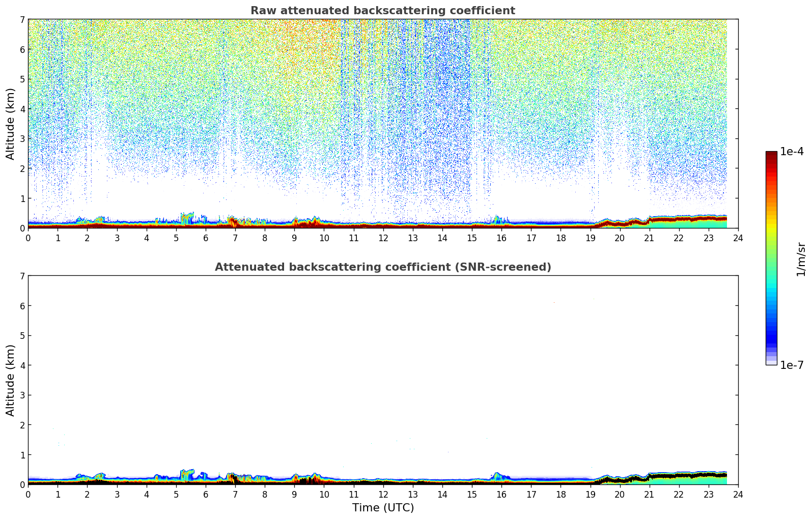Click the top plot's 'Altitude (km)' label
This screenshot has width=812, height=519.
point(11,124)
